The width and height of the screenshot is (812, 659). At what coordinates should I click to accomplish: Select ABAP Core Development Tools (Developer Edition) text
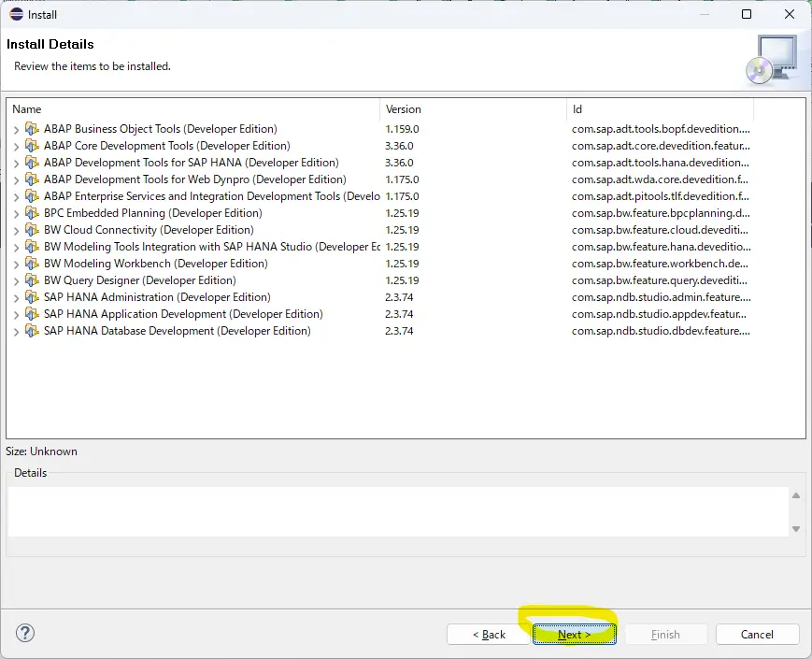(x=166, y=146)
